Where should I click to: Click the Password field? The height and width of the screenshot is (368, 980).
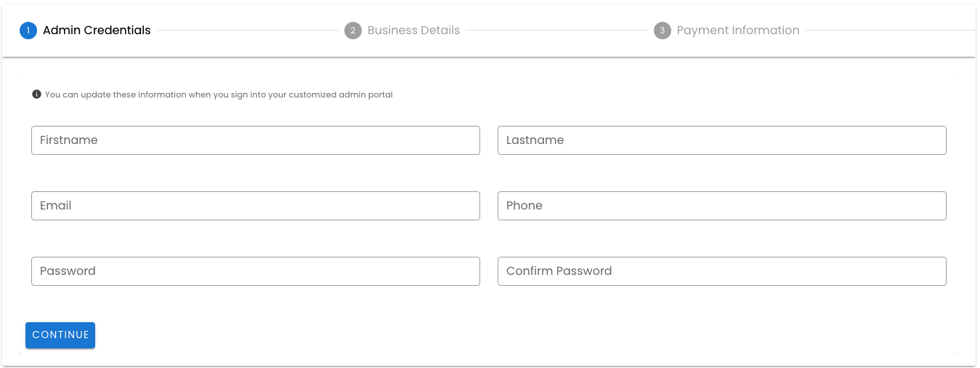[x=255, y=271]
